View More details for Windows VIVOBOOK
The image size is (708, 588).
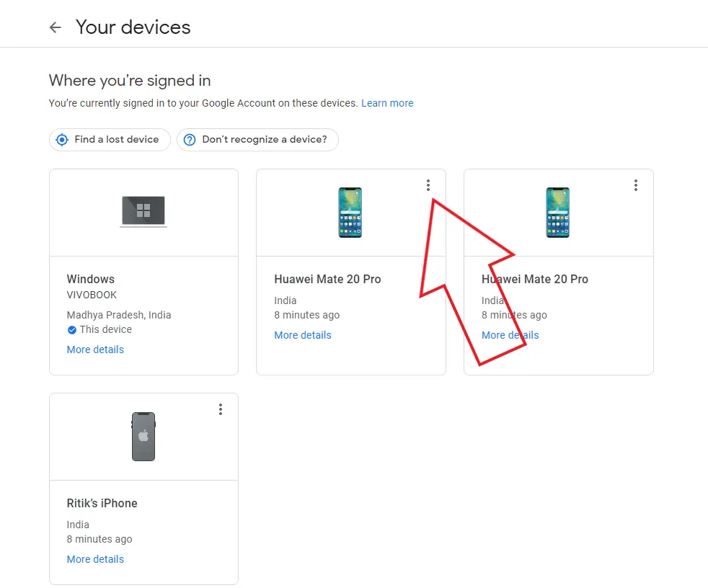click(95, 349)
